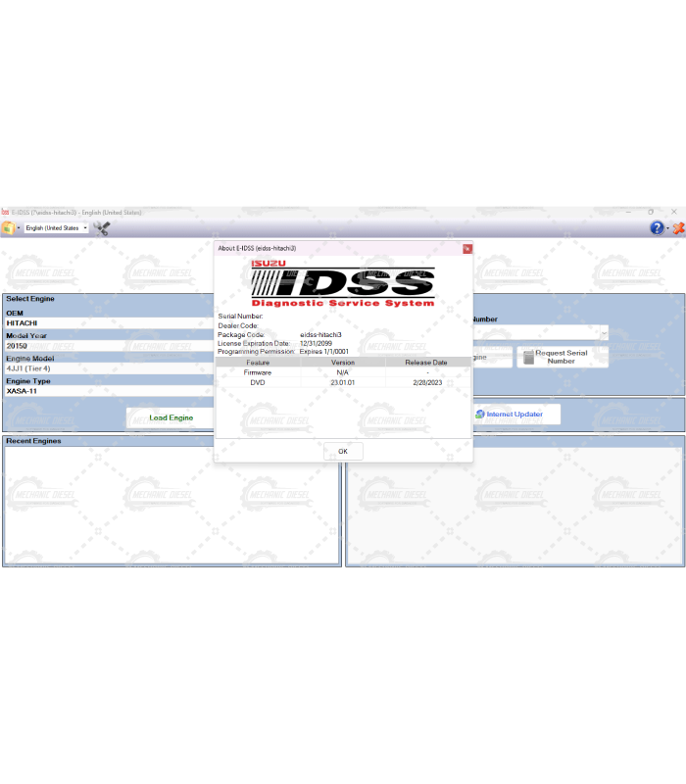
Task: Click the orange X exit icon in the toolbar
Action: (x=677, y=227)
